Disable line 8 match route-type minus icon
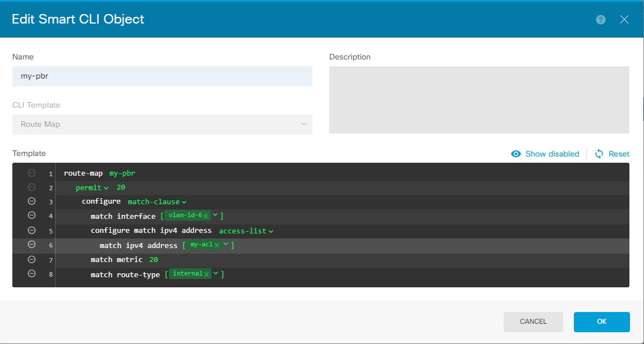The image size is (644, 344). point(31,273)
